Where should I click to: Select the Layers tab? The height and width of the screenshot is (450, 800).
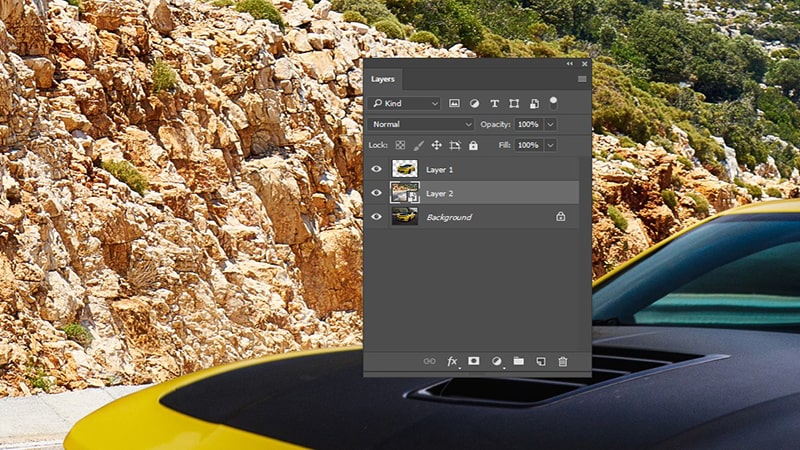click(383, 79)
